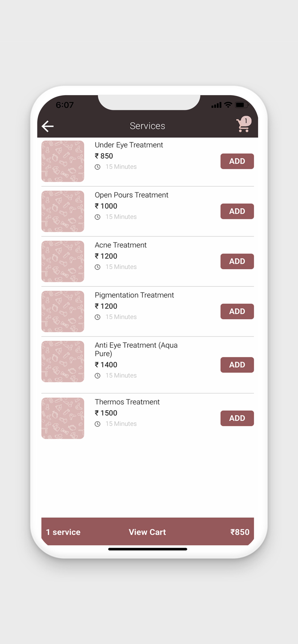Tap the back arrow icon
This screenshot has height=644, width=298.
click(48, 126)
